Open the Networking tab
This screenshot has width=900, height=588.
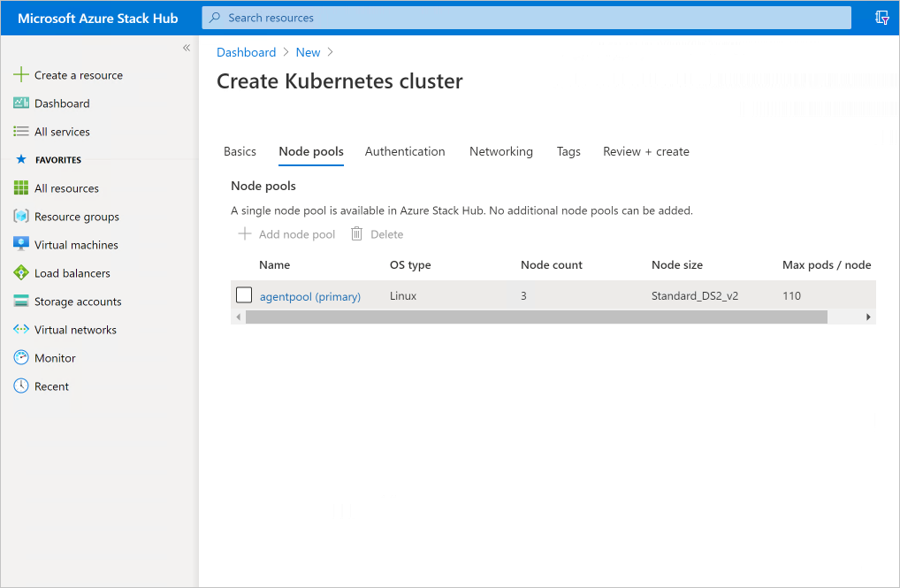click(x=501, y=151)
